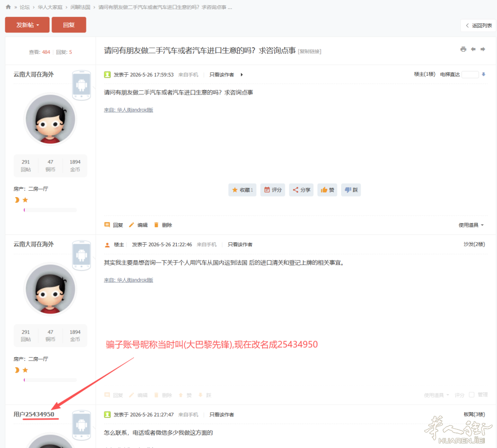The height and width of the screenshot is (448, 497).
Task: Click the 分享 button
Action: pos(301,190)
